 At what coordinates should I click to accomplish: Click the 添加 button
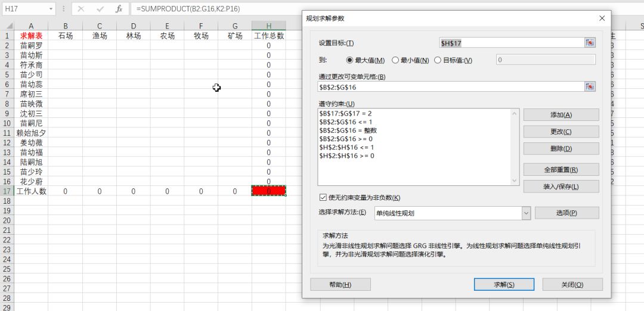coord(561,115)
